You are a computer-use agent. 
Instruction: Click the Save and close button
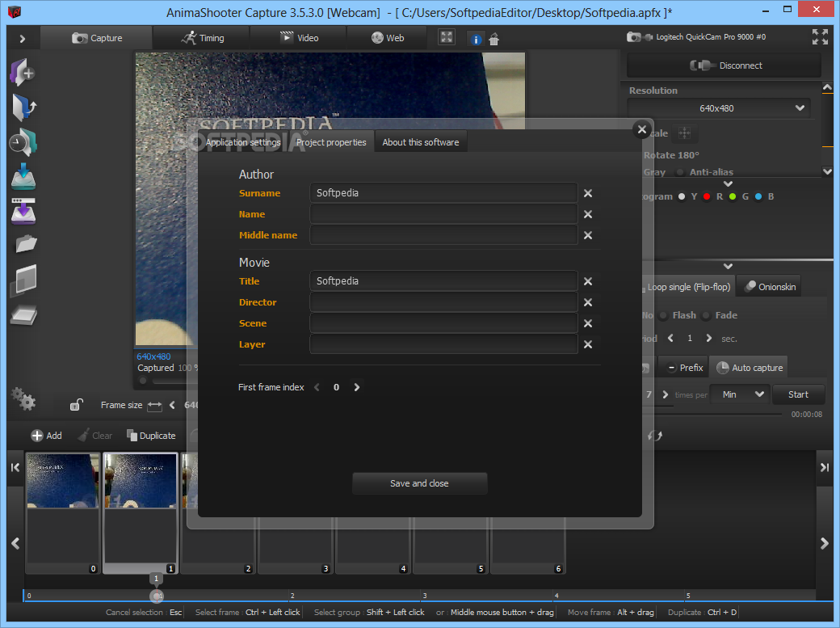pos(419,483)
